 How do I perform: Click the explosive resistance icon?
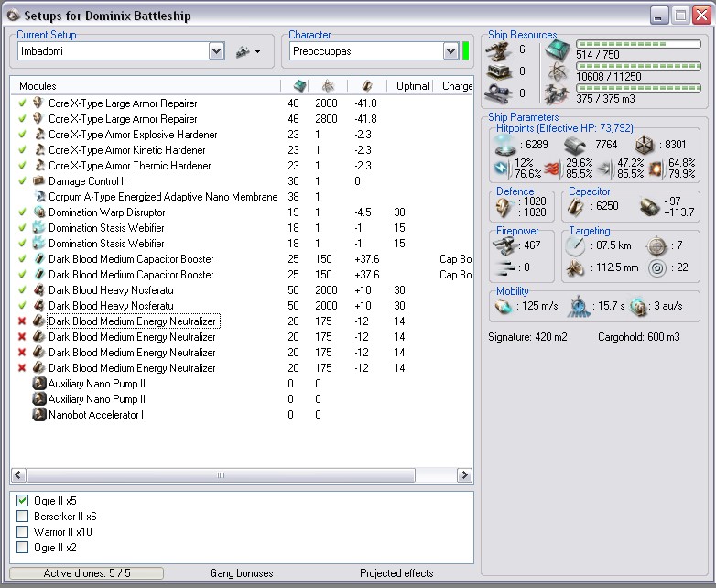coord(656,169)
